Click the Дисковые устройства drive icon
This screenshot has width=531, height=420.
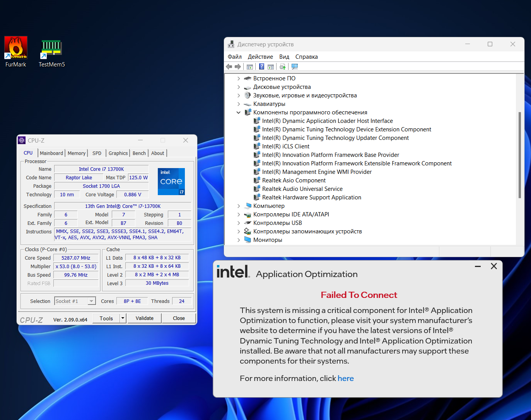[x=248, y=87]
